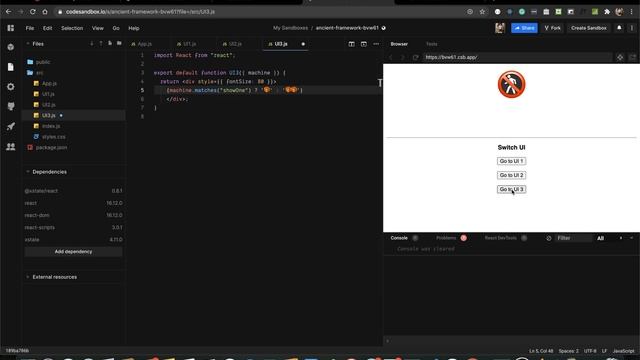Click the Go to UI 3 button
This screenshot has height=360, width=640.
coord(511,189)
